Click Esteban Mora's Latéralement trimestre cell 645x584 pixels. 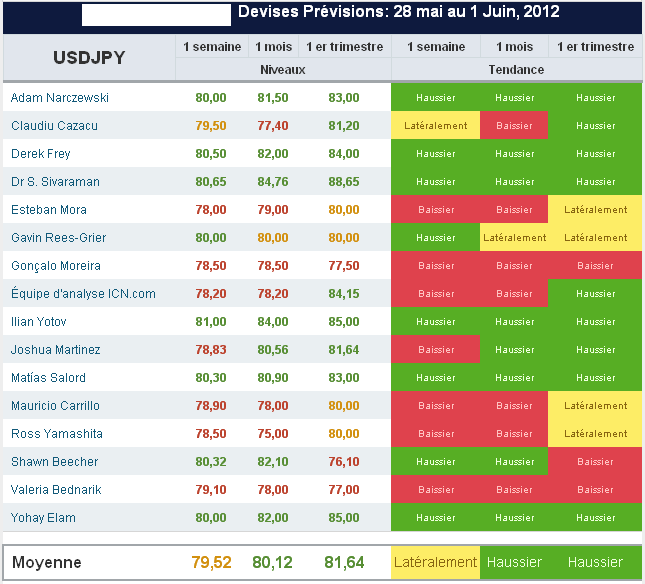[595, 209]
